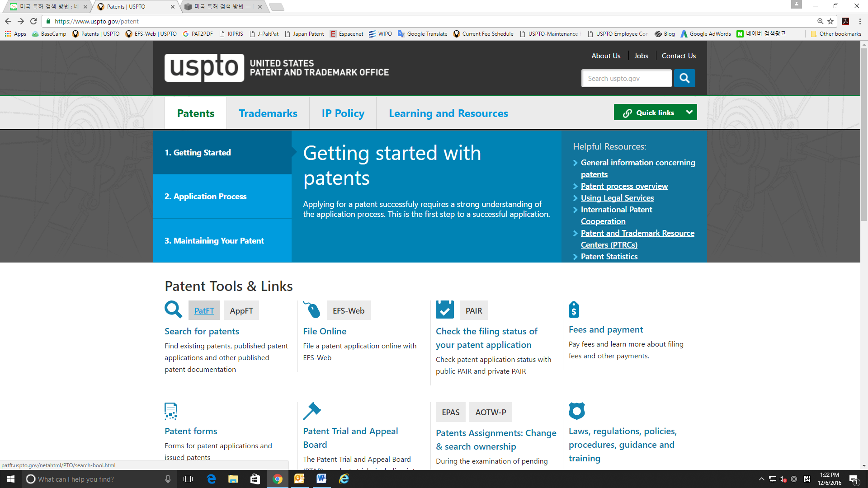Click the filing status calendar check icon
The height and width of the screenshot is (488, 868).
[x=445, y=310]
